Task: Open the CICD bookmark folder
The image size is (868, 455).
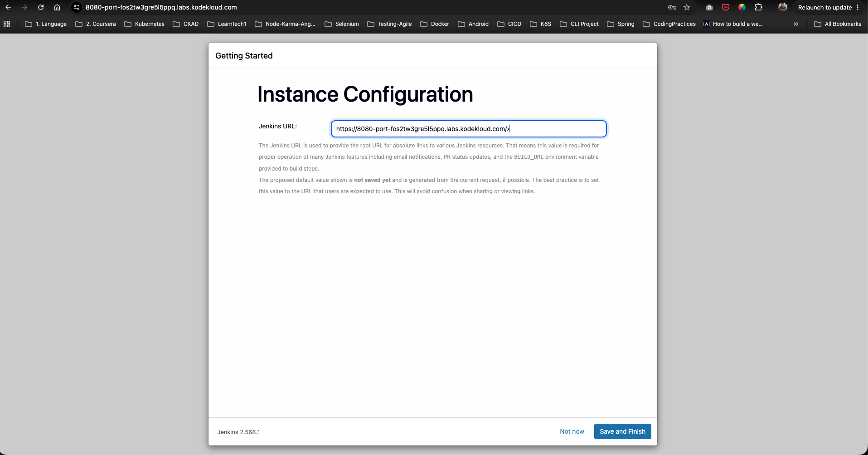Action: [x=509, y=24]
